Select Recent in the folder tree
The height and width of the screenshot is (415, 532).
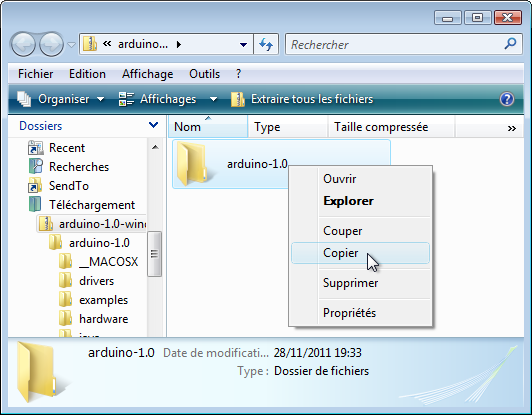pyautogui.click(x=67, y=148)
